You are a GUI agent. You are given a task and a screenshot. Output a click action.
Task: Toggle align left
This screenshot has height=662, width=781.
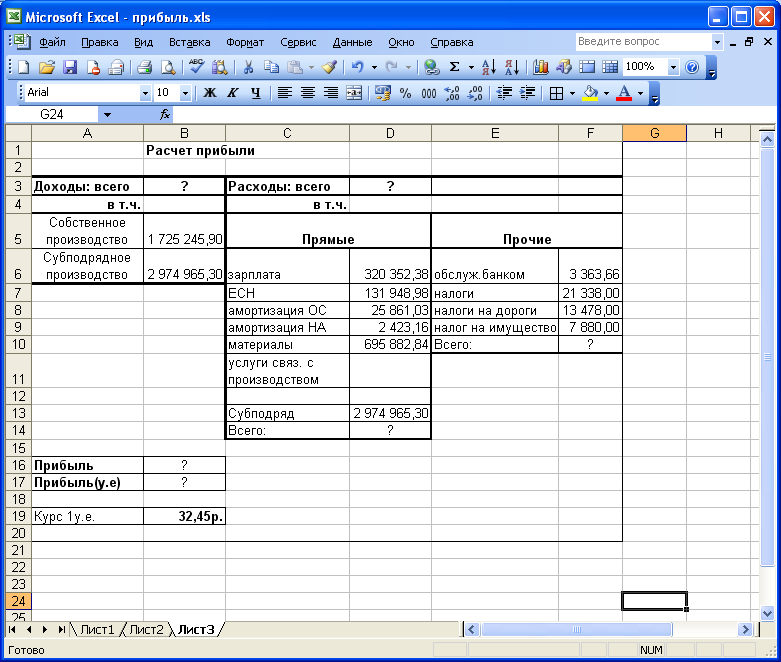tap(285, 93)
